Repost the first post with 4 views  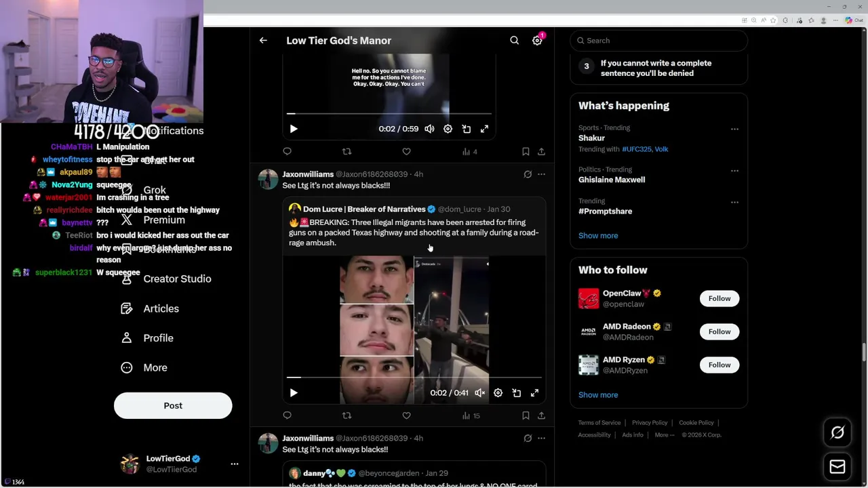[x=347, y=152]
